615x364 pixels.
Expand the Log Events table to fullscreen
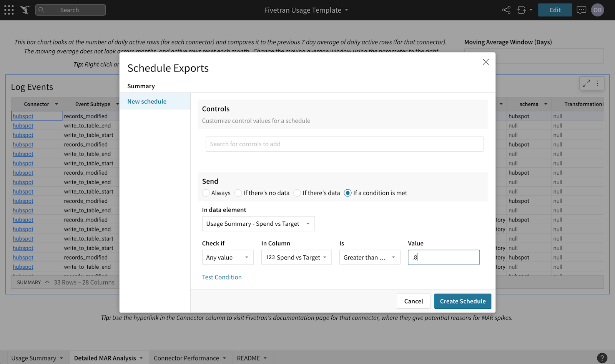pos(586,83)
